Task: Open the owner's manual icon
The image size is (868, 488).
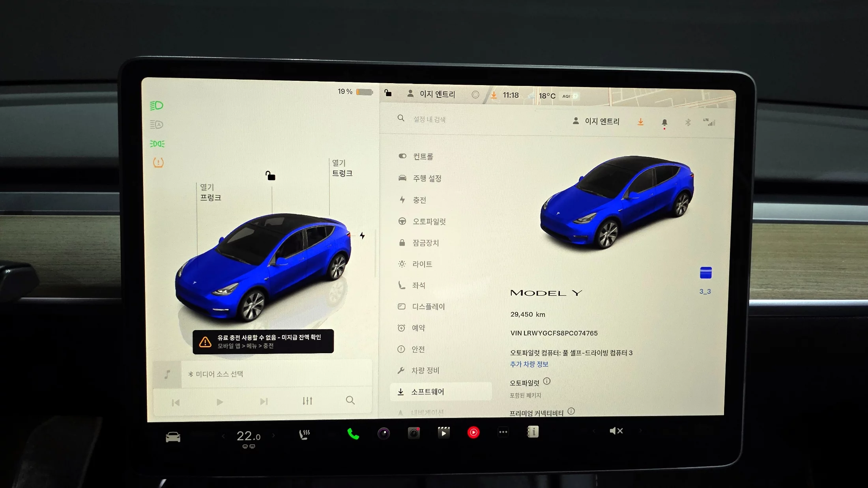Action: (x=533, y=432)
